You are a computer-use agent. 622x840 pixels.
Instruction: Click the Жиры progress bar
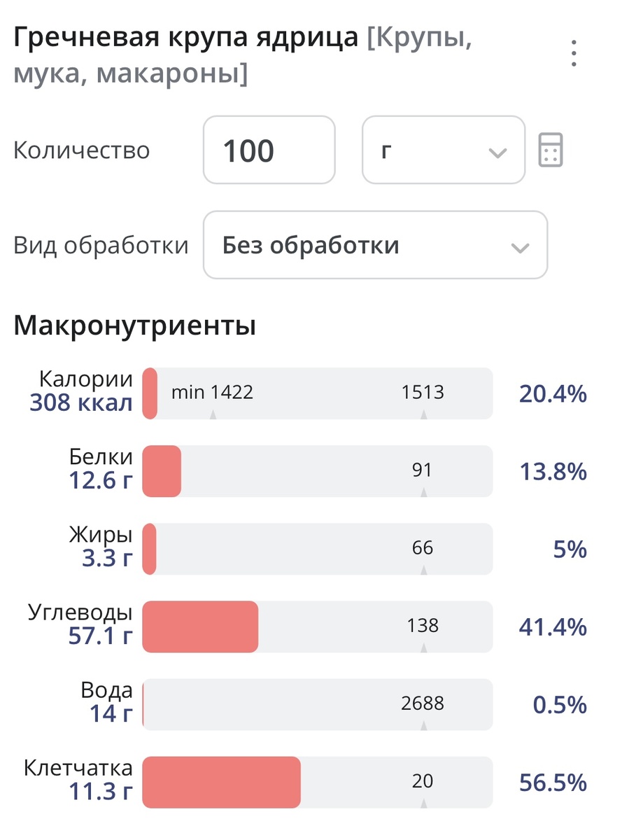click(x=315, y=549)
